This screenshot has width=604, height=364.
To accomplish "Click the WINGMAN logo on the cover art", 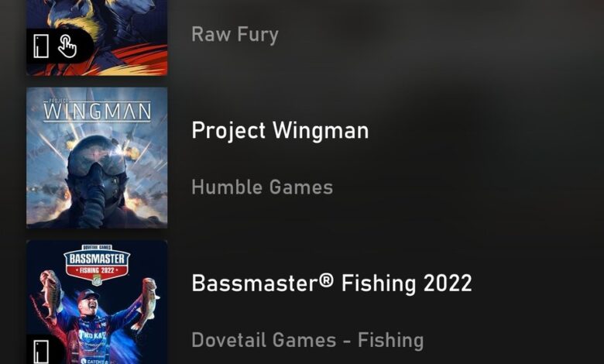I will 97,111.
